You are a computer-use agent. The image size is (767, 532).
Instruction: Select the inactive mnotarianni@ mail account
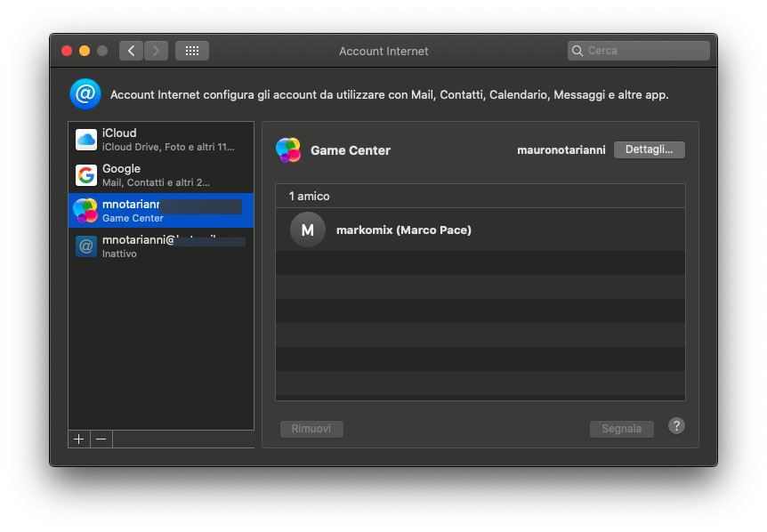coord(161,246)
